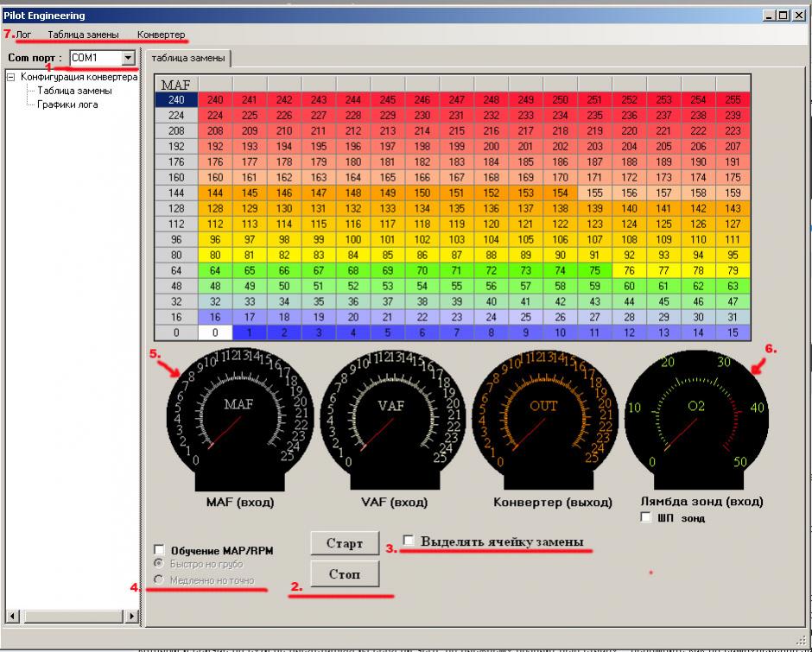Screen dimensions: 812x652
Task: Select Быстро но грубо radio option
Action: click(159, 563)
